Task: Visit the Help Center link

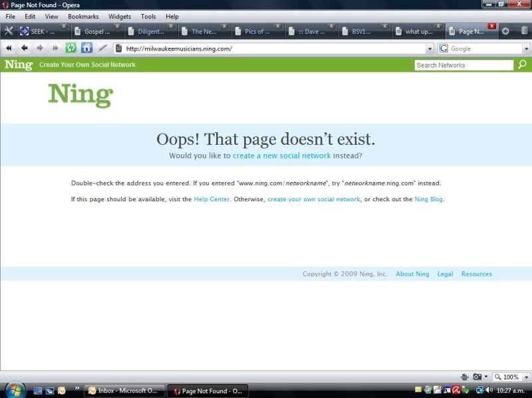Action: coord(211,199)
